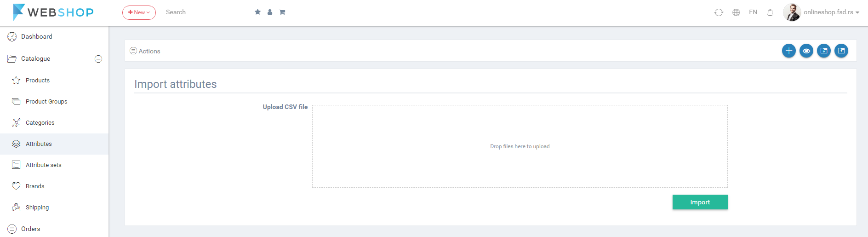The image size is (868, 237).
Task: Click the user icon beside search
Action: 270,12
